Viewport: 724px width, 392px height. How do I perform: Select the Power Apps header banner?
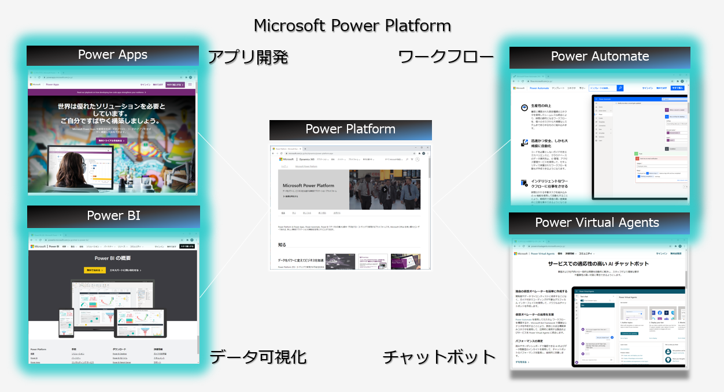(113, 55)
